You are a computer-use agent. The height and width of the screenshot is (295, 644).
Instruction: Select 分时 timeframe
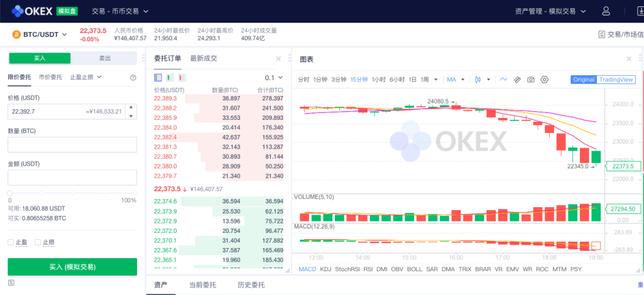click(x=303, y=80)
